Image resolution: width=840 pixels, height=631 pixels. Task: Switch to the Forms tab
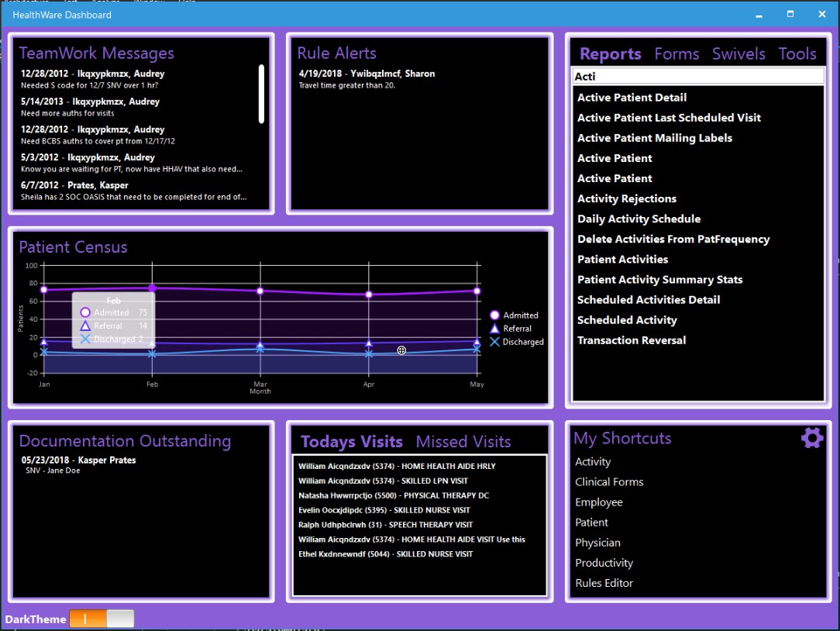click(676, 53)
